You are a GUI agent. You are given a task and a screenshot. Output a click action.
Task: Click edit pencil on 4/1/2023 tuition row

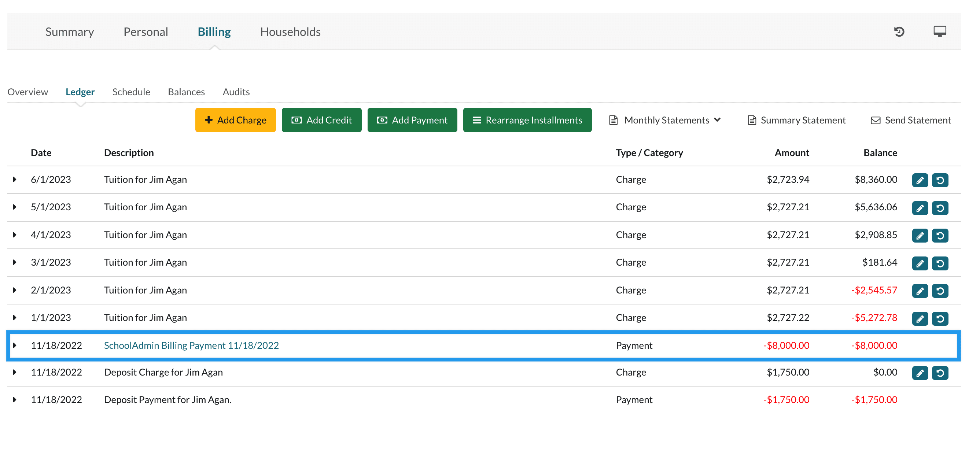pos(920,236)
